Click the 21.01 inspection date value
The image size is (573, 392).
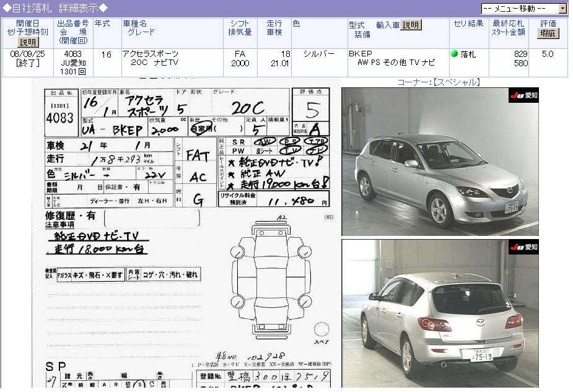point(280,63)
